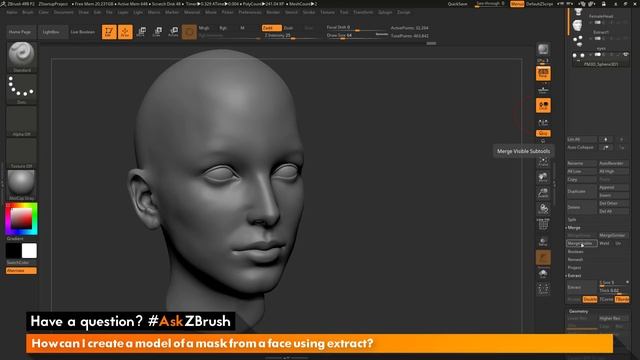Collapse the Geometry section
The image size is (640, 360).
pos(578,311)
